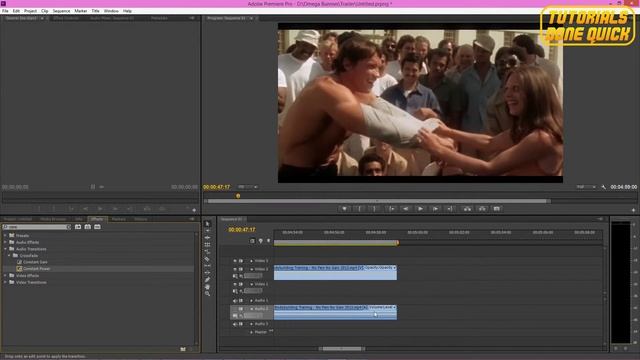Switch to the History tab
The image size is (640, 360).
141,219
